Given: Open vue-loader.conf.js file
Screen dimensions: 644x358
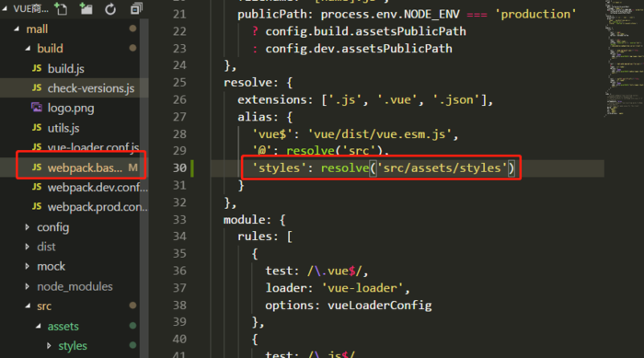Looking at the screenshot, I should [x=93, y=146].
